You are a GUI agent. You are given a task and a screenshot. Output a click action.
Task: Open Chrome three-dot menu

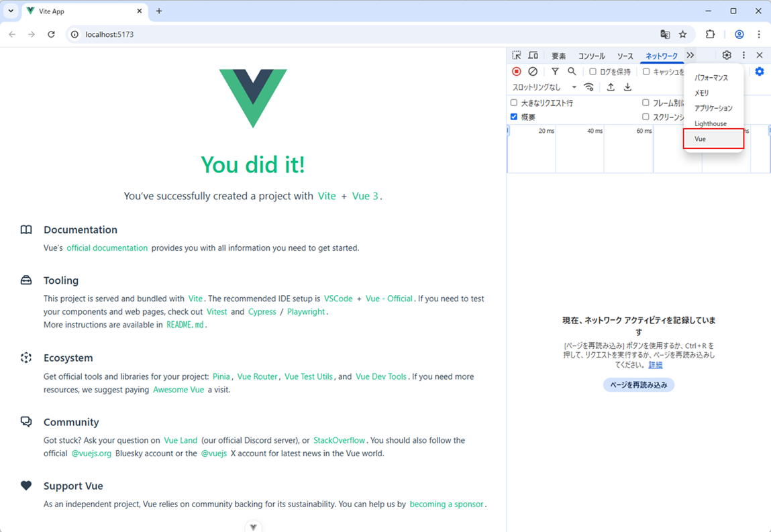point(759,34)
